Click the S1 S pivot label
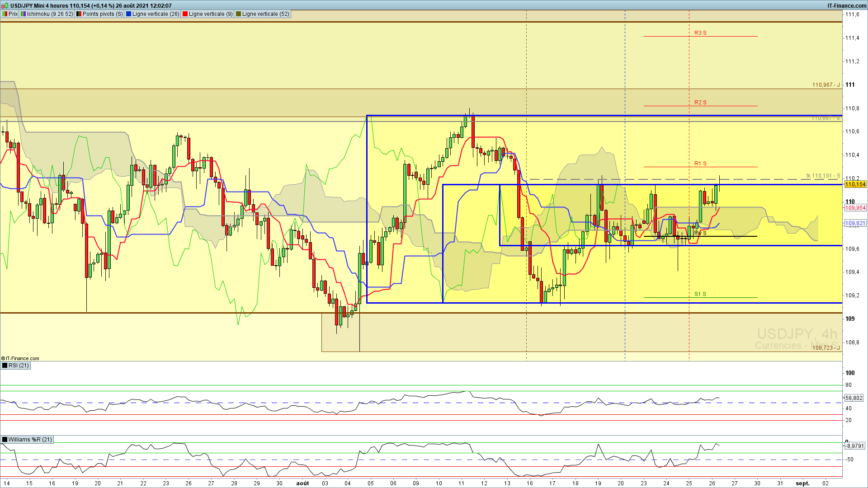This screenshot has width=868, height=488. point(700,294)
